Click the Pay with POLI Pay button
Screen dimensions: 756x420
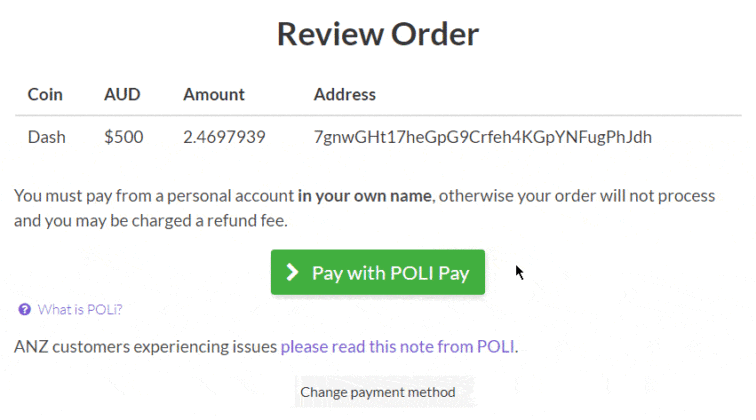[x=377, y=272]
